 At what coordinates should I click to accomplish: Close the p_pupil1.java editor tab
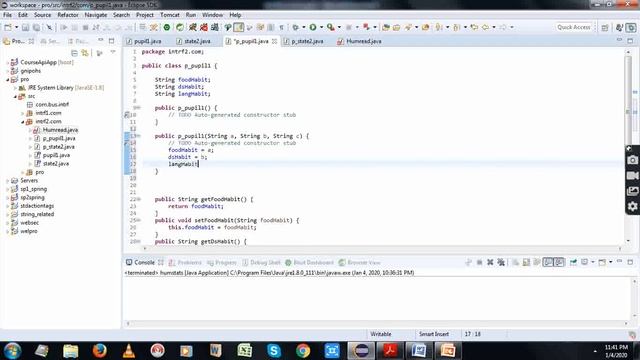(x=275, y=41)
